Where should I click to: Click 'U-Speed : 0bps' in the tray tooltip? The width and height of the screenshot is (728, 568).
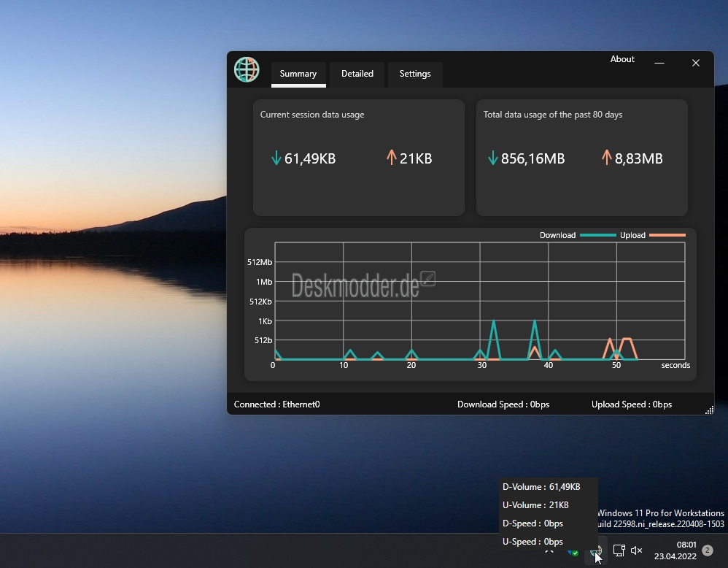[533, 542]
